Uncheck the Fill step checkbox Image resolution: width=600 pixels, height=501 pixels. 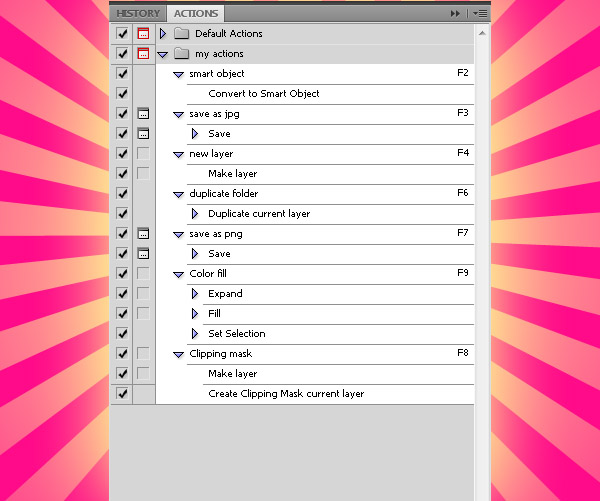[122, 313]
